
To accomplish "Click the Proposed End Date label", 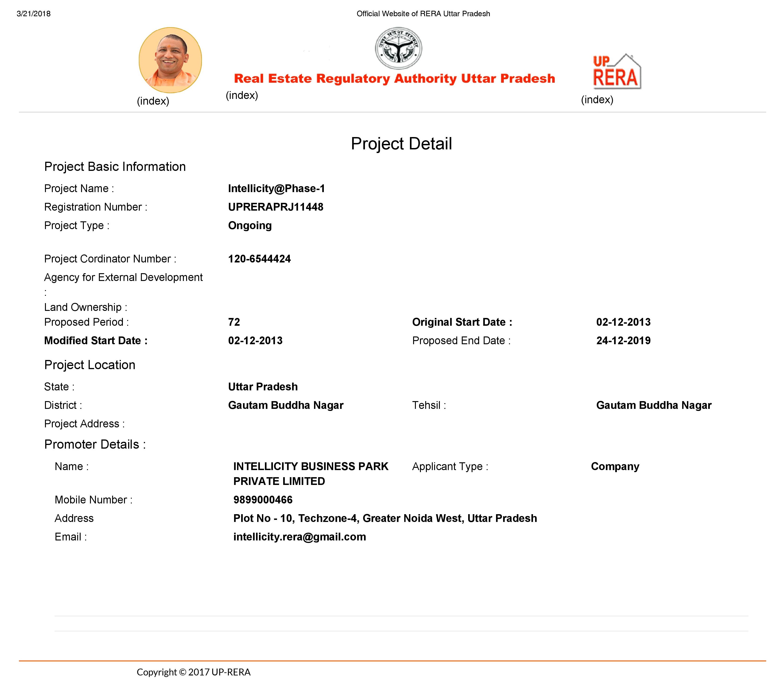I will (462, 341).
